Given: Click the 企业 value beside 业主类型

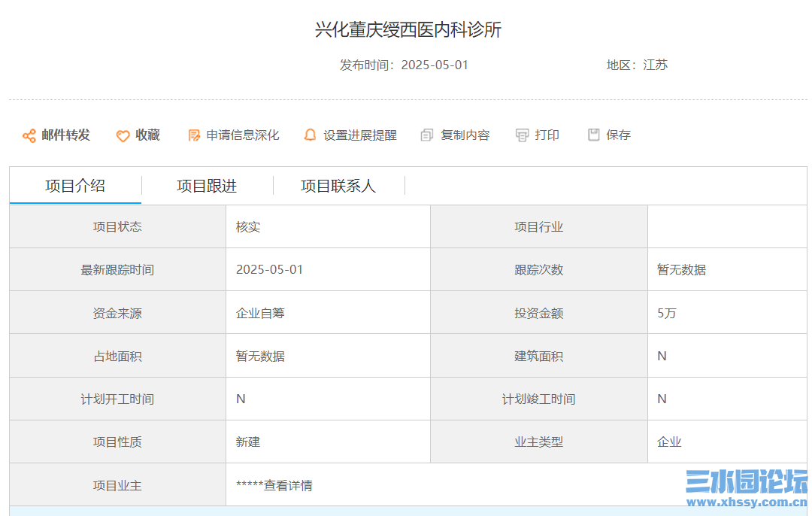Looking at the screenshot, I should (669, 442).
